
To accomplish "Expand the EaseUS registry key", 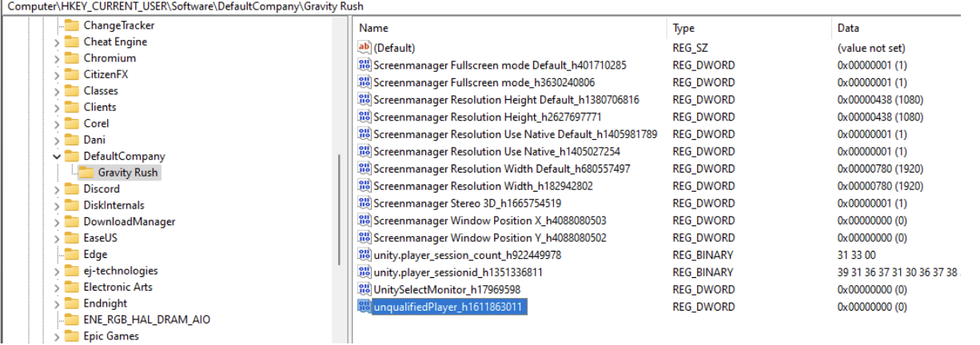I will [x=56, y=238].
